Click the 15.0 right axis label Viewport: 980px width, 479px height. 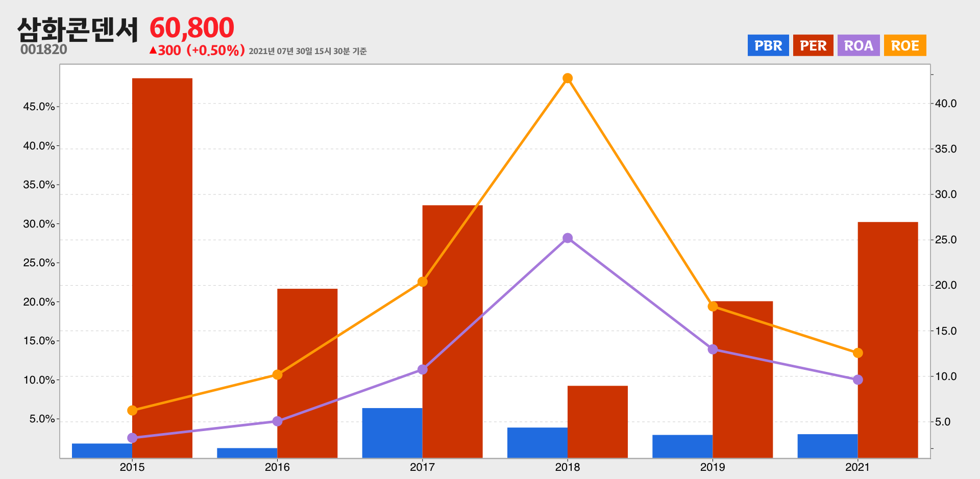point(946,331)
